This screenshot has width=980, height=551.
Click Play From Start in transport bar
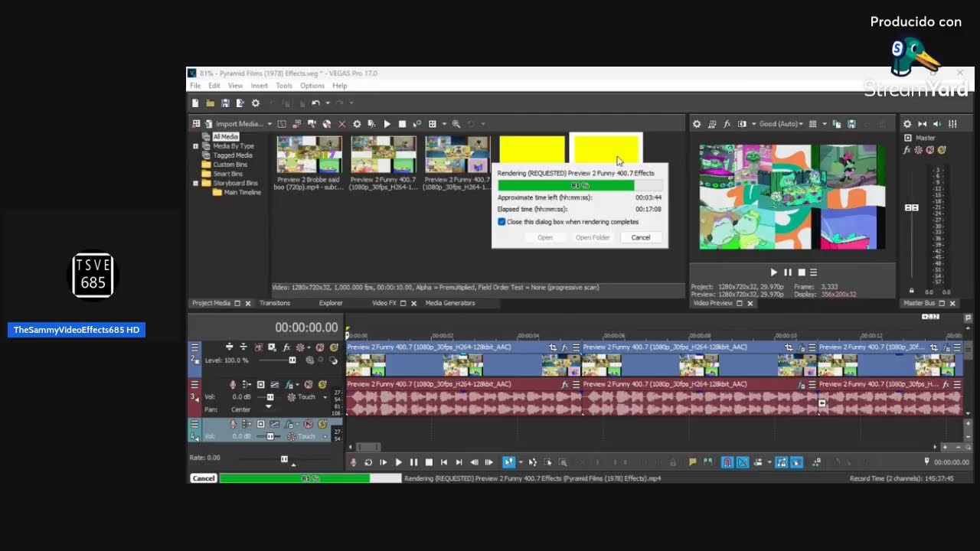tap(384, 462)
